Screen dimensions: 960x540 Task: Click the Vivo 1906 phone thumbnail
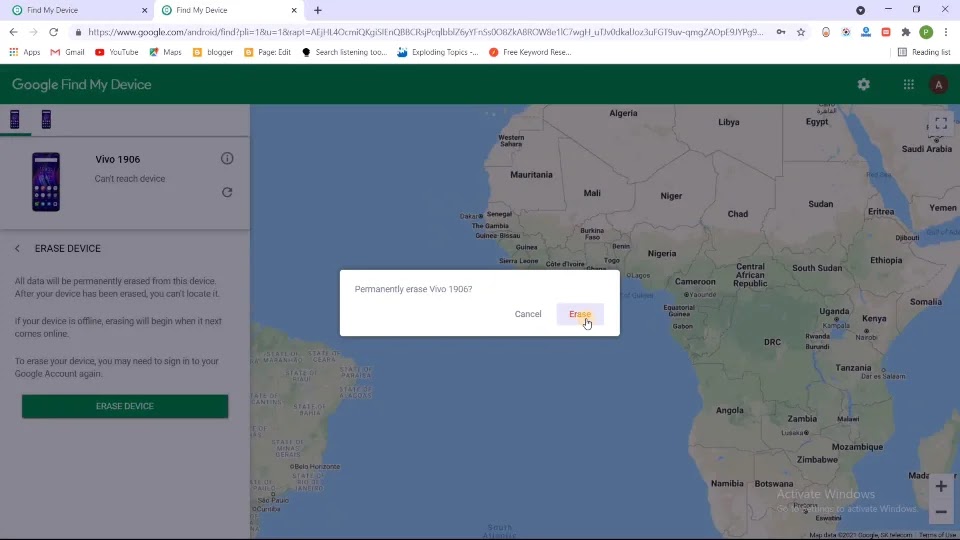click(46, 182)
